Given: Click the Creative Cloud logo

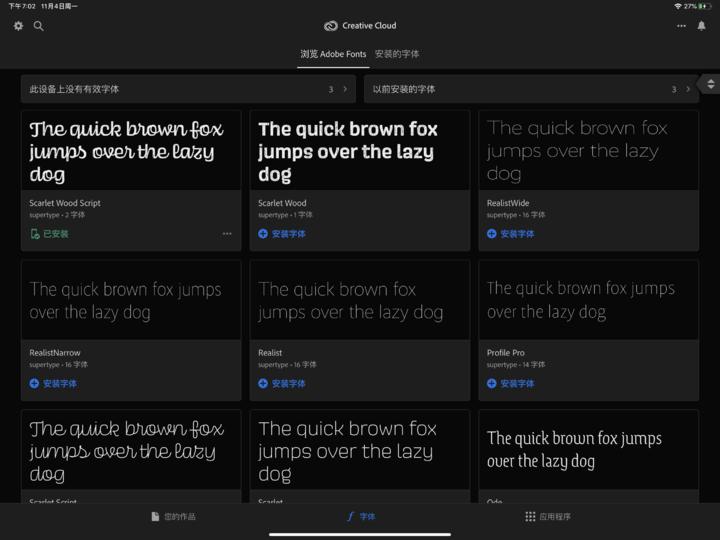Looking at the screenshot, I should click(x=331, y=26).
